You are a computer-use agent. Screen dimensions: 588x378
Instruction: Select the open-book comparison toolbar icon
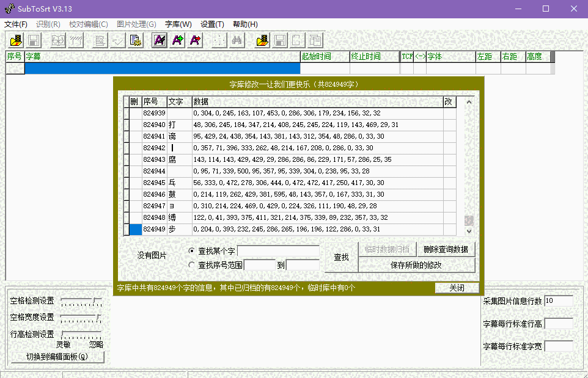pos(57,40)
